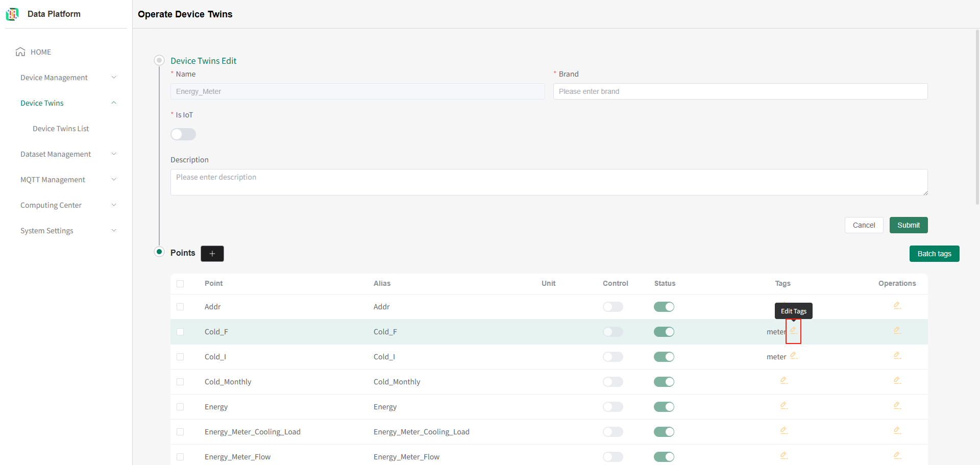Click the edit tags pencil for Cold_I
The width and height of the screenshot is (980, 465).
click(793, 356)
